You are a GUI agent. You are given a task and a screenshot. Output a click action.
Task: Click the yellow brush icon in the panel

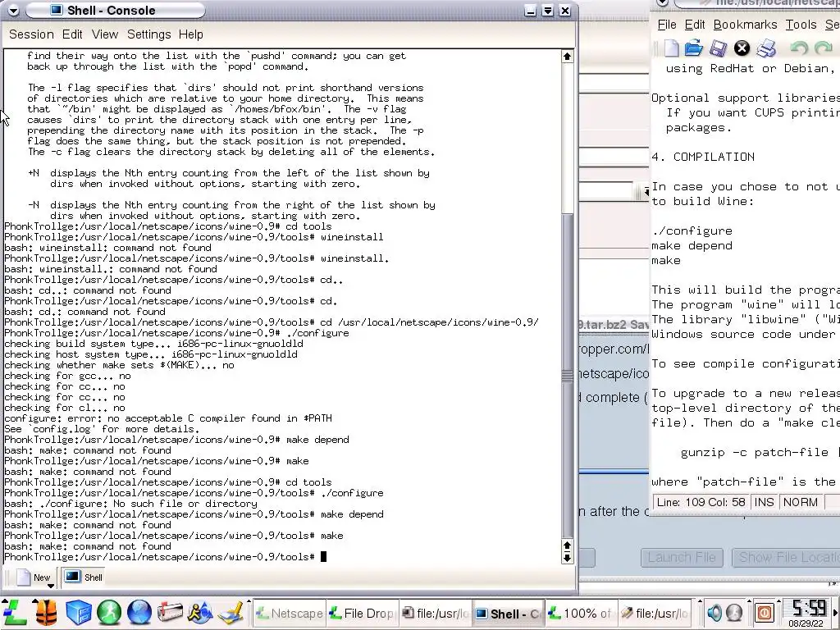(231, 612)
